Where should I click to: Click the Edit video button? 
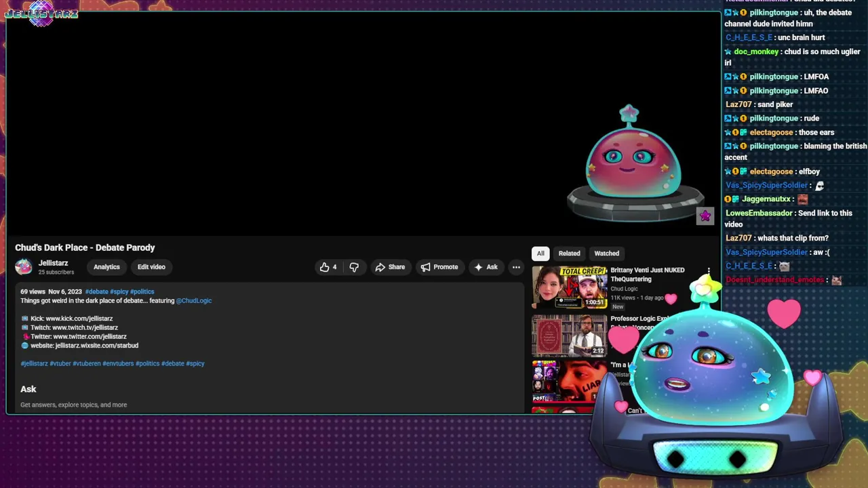click(x=151, y=267)
